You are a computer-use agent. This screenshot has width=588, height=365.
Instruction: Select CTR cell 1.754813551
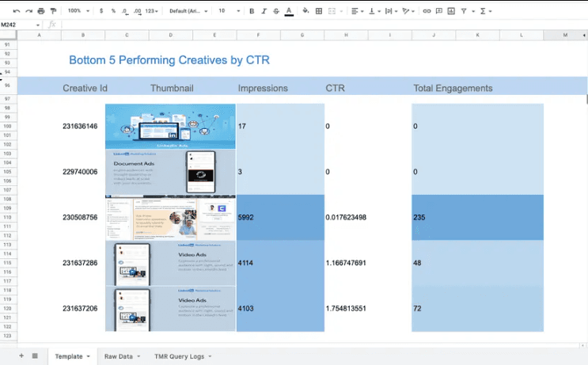[x=346, y=309]
